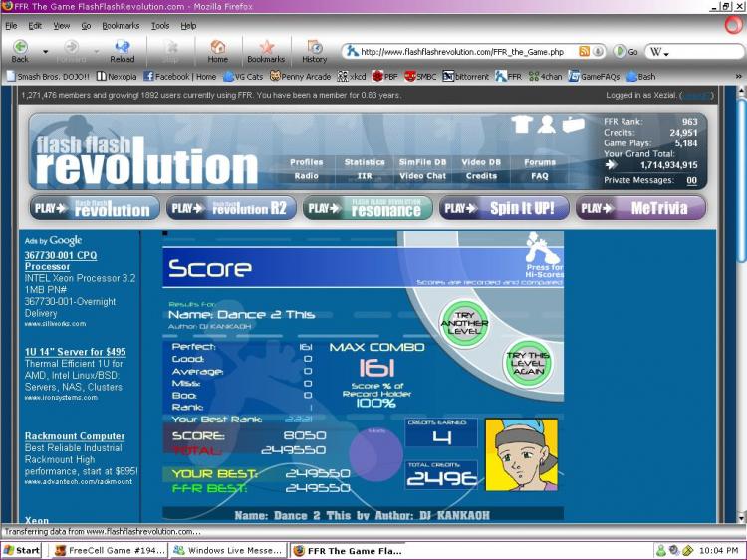
Task: Click the t-shirt icon in the site header
Action: pos(522,124)
